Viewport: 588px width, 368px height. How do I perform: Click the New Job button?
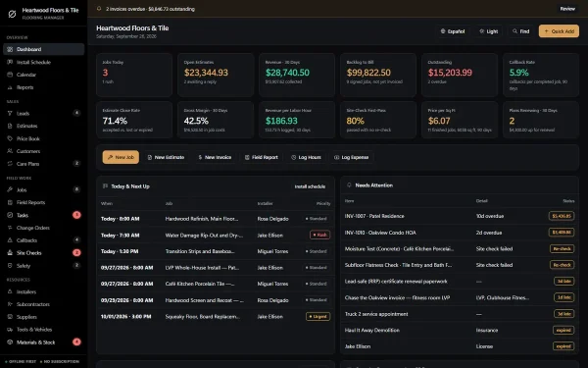coord(121,157)
